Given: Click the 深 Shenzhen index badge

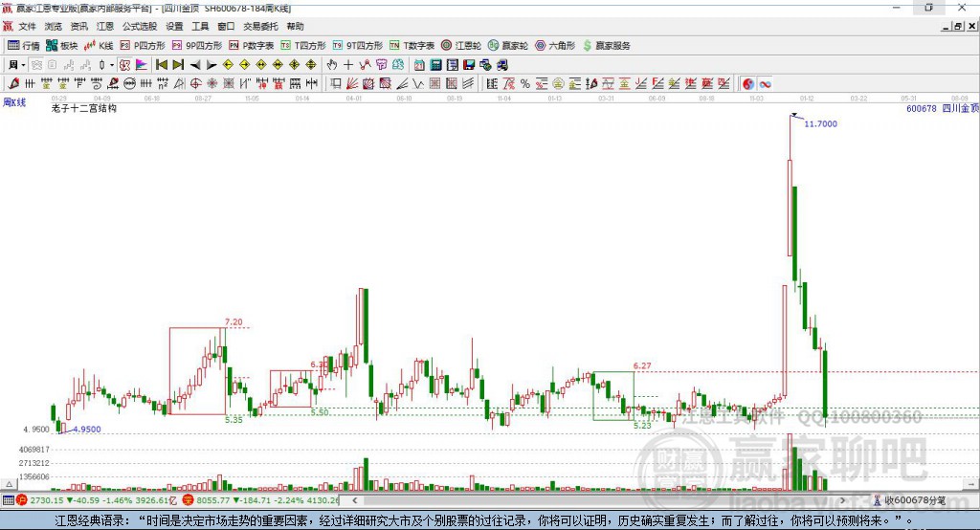Looking at the screenshot, I should point(189,500).
